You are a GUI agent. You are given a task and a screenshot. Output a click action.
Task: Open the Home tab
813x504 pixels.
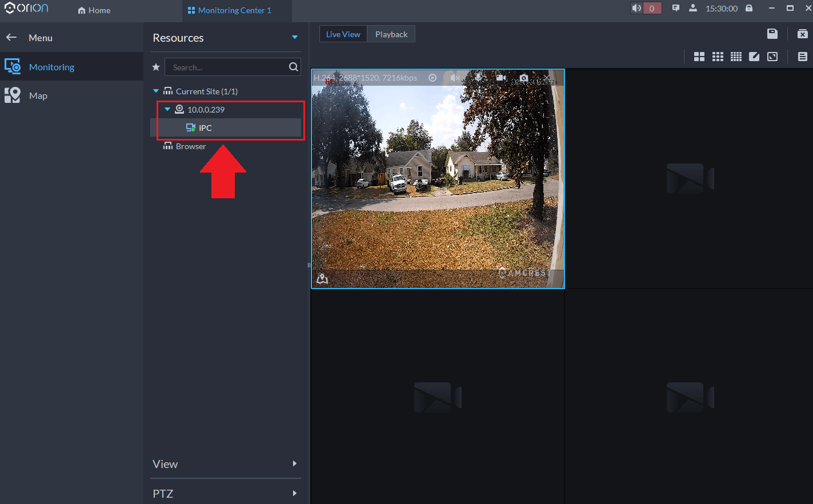(94, 10)
